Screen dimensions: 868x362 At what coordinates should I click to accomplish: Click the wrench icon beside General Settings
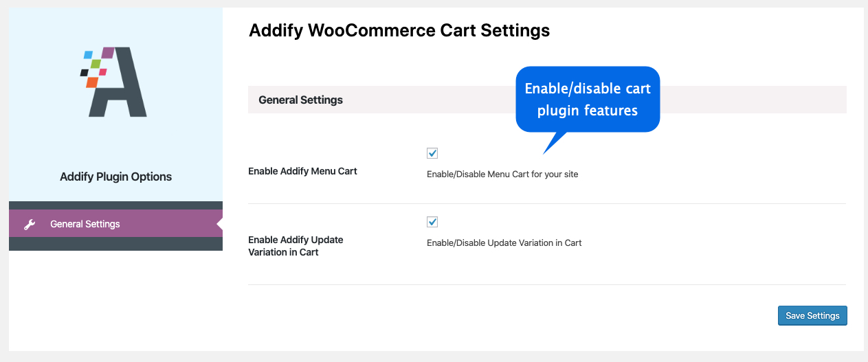point(29,224)
